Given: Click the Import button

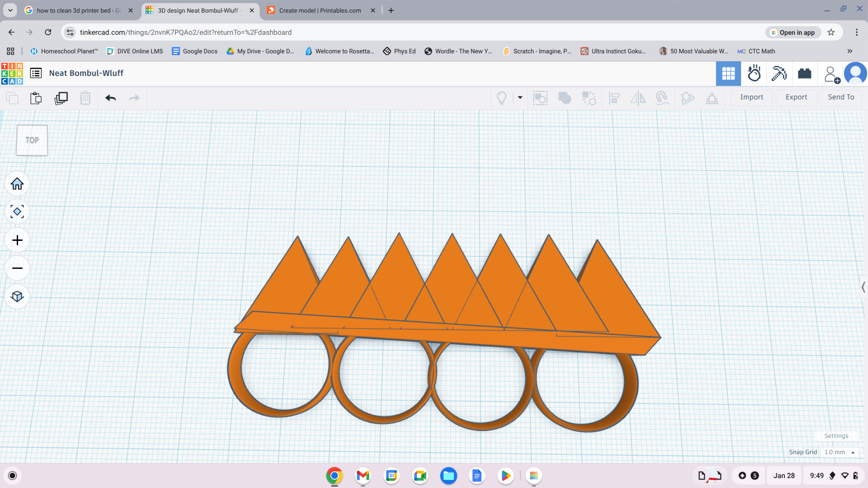Looking at the screenshot, I should point(751,97).
